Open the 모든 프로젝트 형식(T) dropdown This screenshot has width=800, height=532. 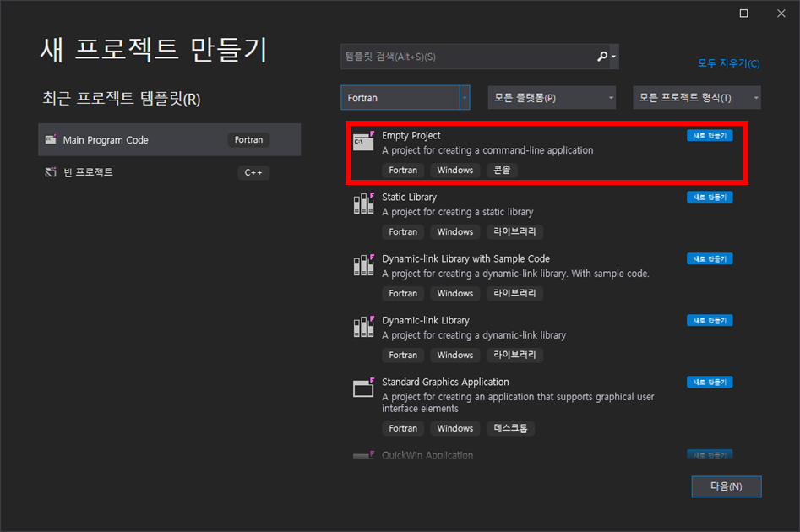point(696,97)
